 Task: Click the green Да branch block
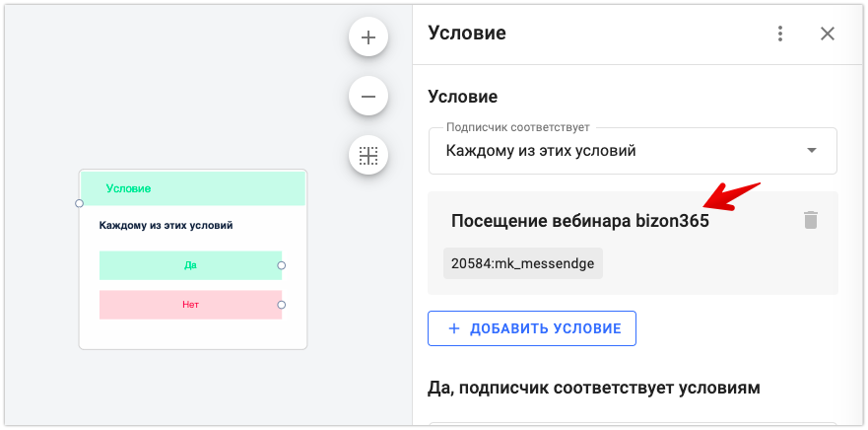coord(190,265)
